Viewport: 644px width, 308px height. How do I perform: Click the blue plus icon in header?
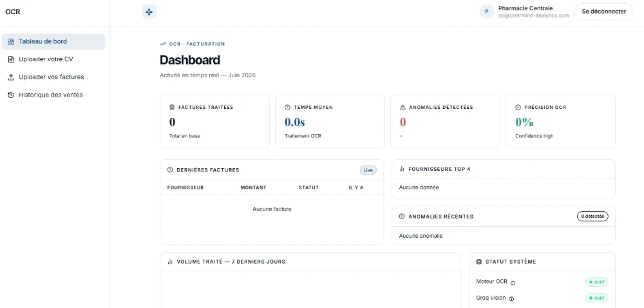pyautogui.click(x=149, y=12)
